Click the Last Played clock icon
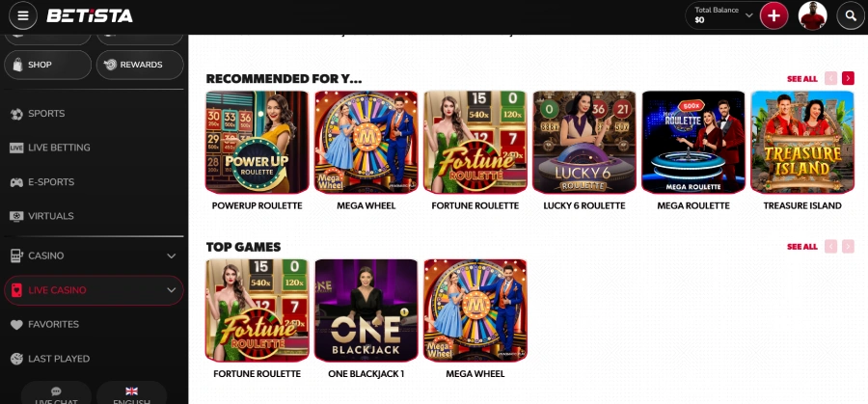This screenshot has height=404, width=868. 16,359
